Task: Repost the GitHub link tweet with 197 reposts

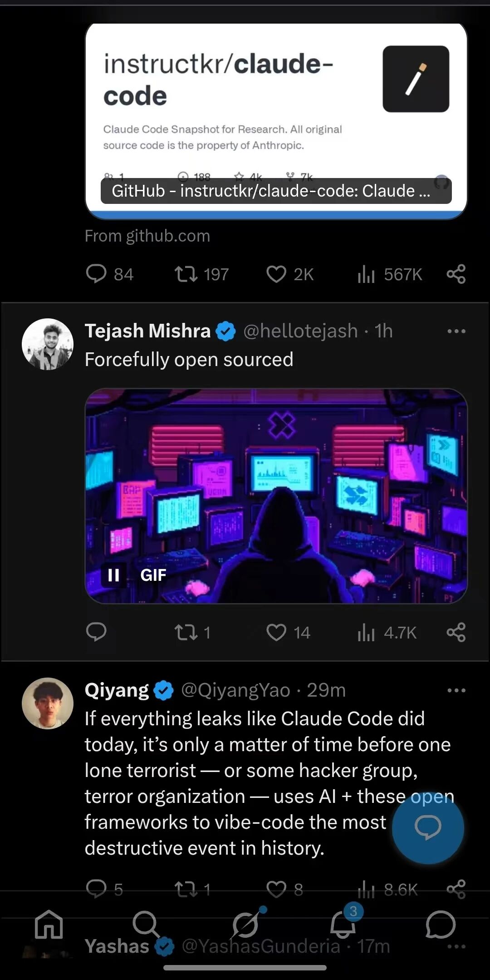Action: pos(186,274)
